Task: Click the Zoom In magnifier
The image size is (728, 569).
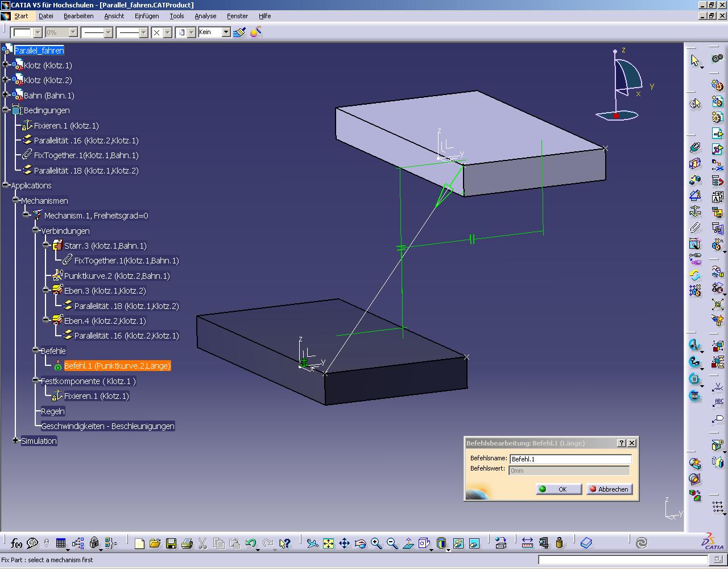Action: (376, 543)
